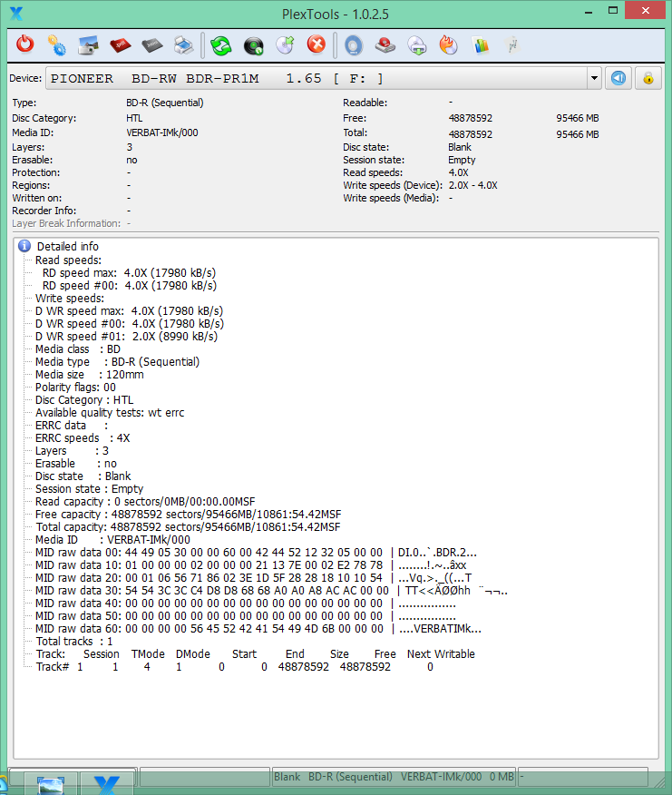Viewport: 672px width, 795px height.
Task: Select the Total tracks : 1 row
Action: coord(74,642)
